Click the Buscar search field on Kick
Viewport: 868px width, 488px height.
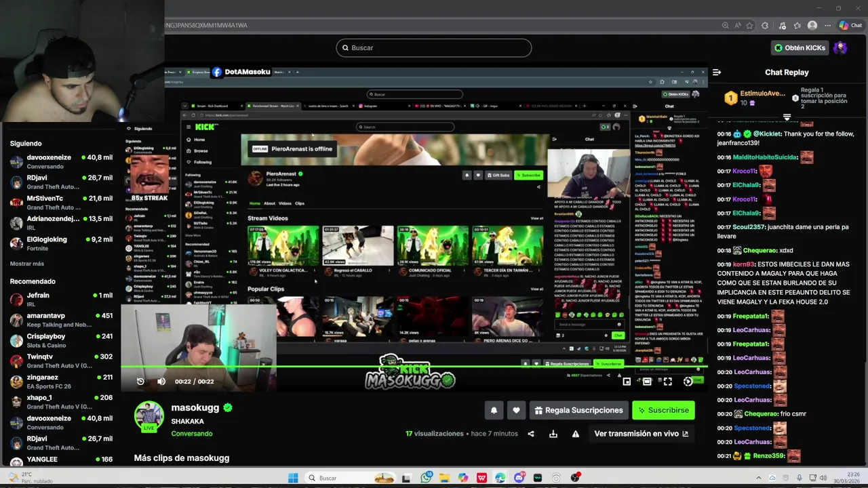coord(434,47)
